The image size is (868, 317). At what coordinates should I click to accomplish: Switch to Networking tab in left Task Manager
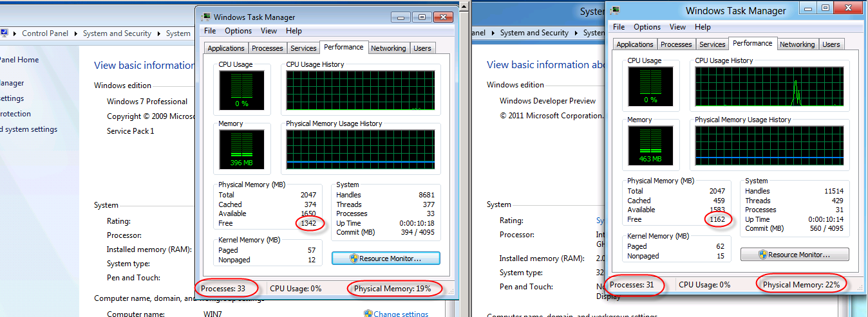point(388,48)
